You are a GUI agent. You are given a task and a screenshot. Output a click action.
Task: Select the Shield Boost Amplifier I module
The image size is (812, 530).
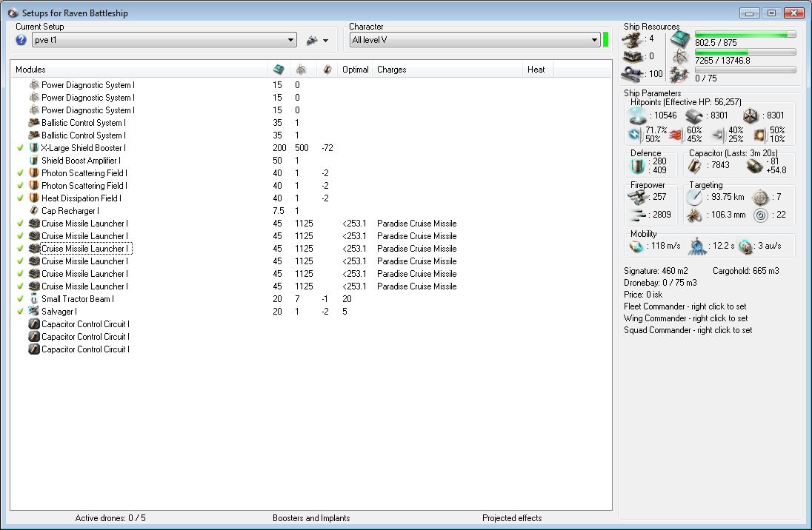coord(81,161)
